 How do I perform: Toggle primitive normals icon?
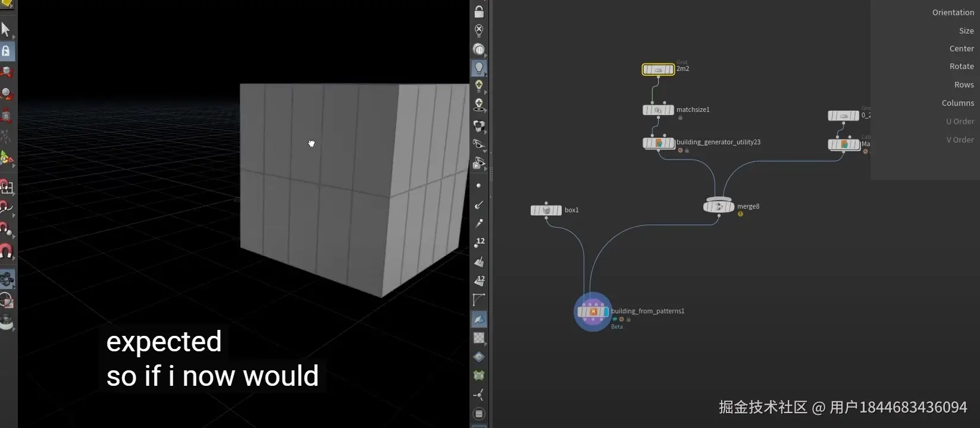coord(479,262)
